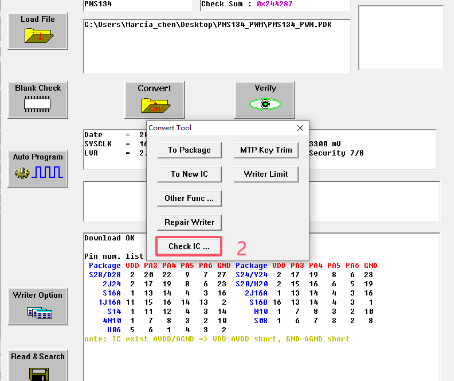This screenshot has width=454, height=381.
Task: Open Writer Limit option
Action: click(x=266, y=174)
